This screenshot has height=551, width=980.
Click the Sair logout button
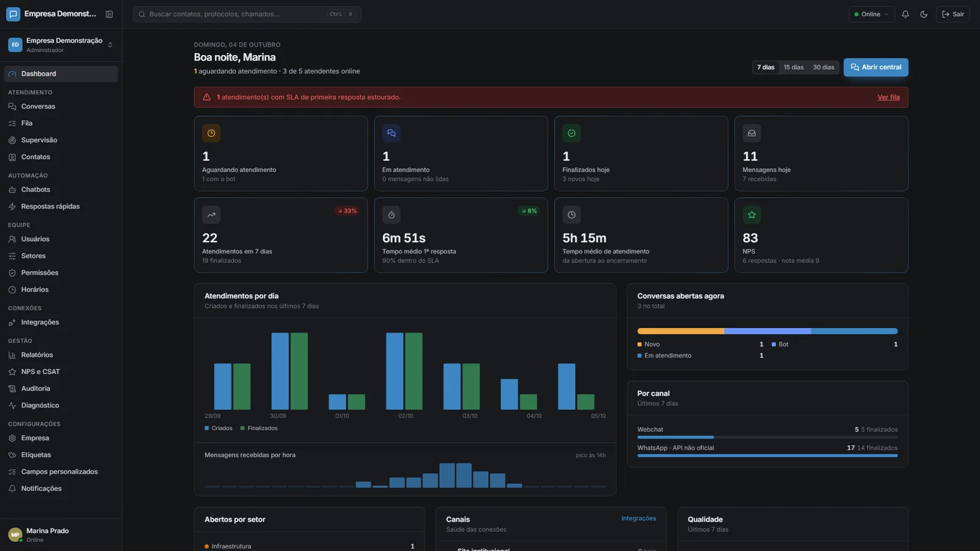[x=952, y=14]
